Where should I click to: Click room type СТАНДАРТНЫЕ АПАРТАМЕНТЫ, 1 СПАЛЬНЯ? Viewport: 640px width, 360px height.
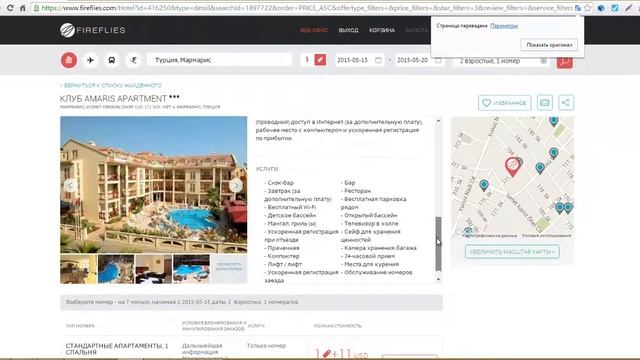117,349
